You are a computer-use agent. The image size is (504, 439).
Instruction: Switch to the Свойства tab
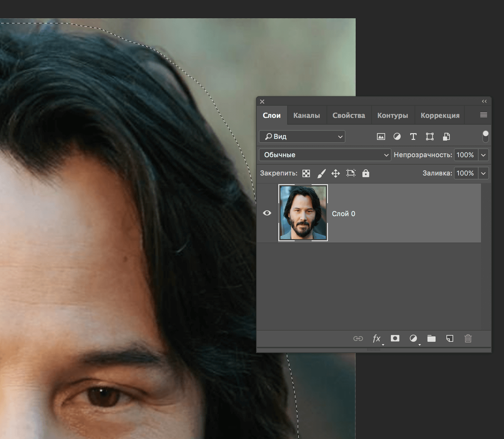pyautogui.click(x=349, y=116)
